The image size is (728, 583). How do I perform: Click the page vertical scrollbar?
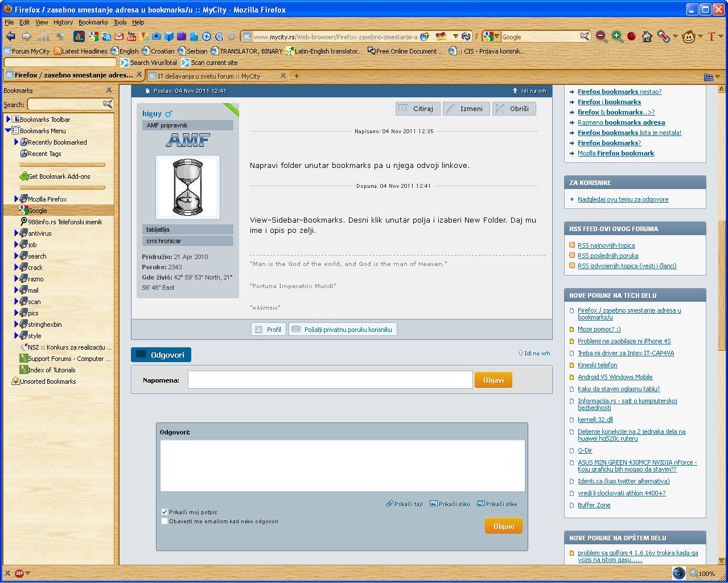click(722, 325)
